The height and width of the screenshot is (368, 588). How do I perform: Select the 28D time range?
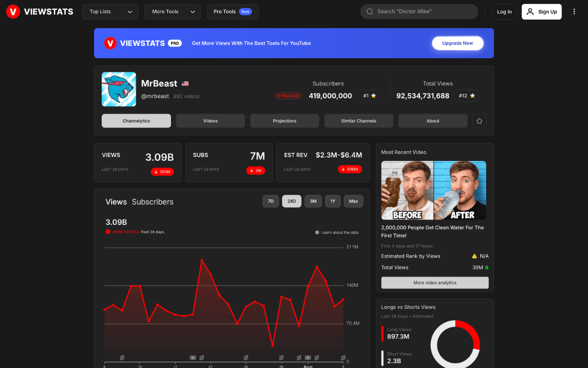[292, 201]
